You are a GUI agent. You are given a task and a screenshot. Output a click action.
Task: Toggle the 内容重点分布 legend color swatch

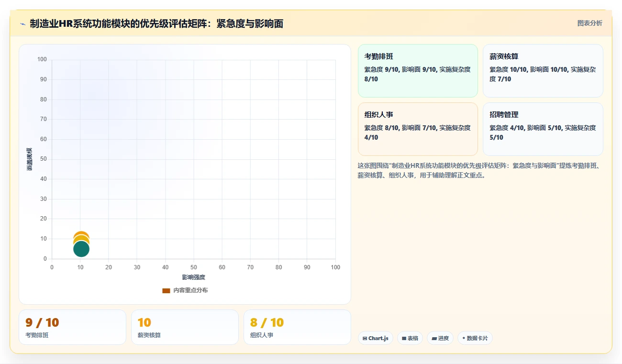(166, 290)
